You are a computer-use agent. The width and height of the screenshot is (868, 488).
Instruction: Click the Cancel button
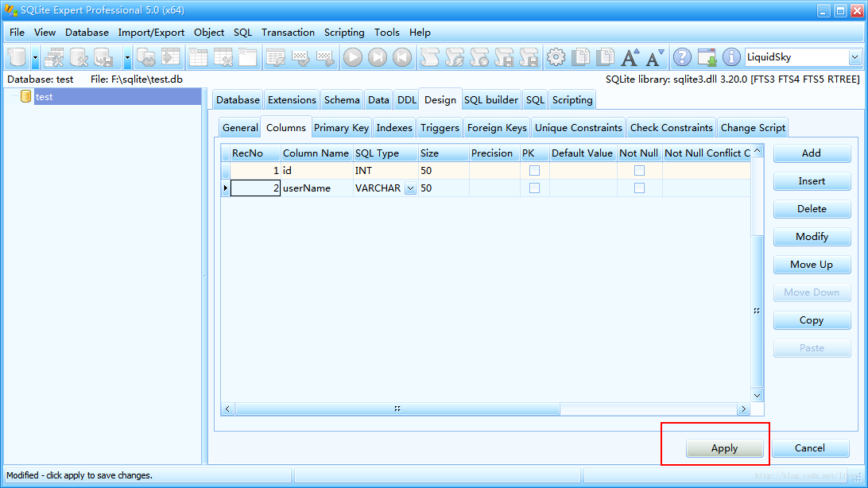(810, 448)
